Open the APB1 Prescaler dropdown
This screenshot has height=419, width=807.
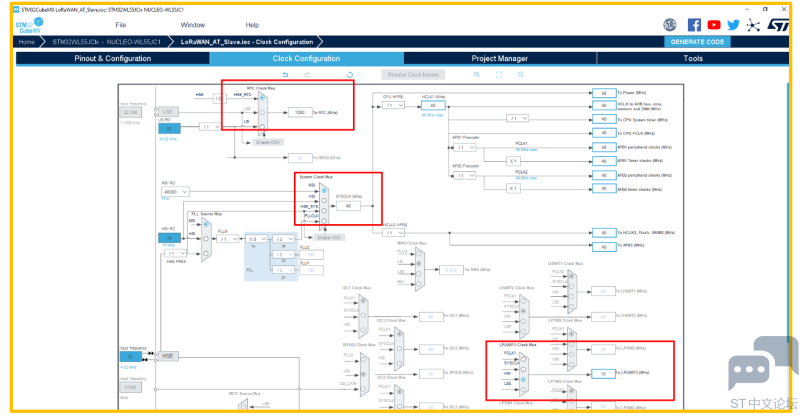(x=464, y=147)
